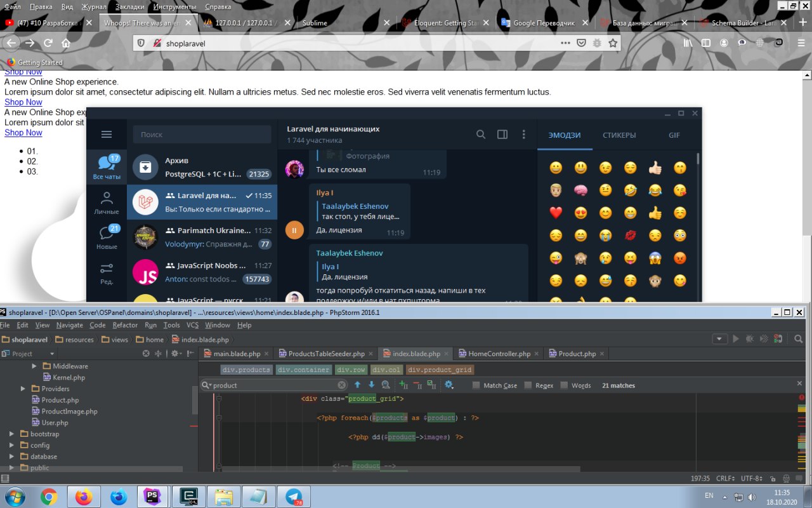Click EN language indicator in tray

(709, 495)
